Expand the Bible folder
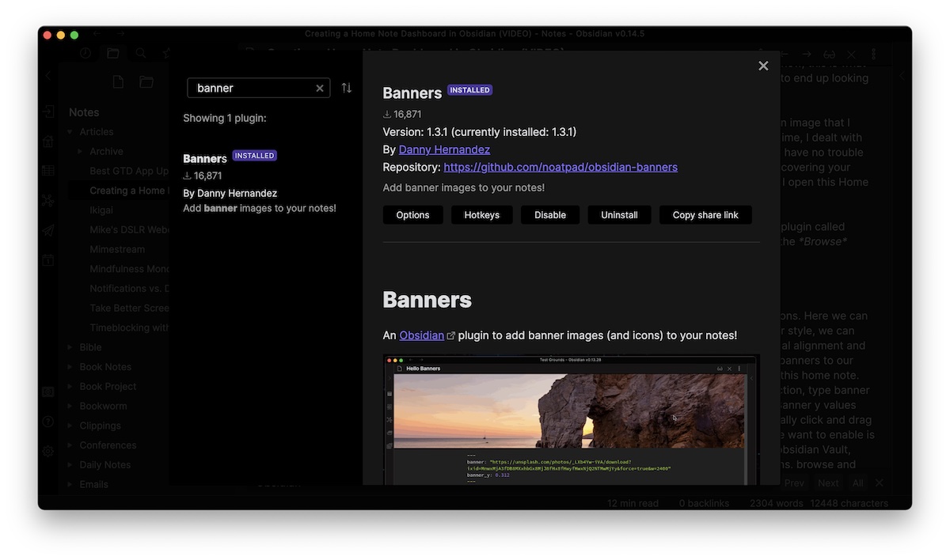950x560 pixels. [x=70, y=347]
